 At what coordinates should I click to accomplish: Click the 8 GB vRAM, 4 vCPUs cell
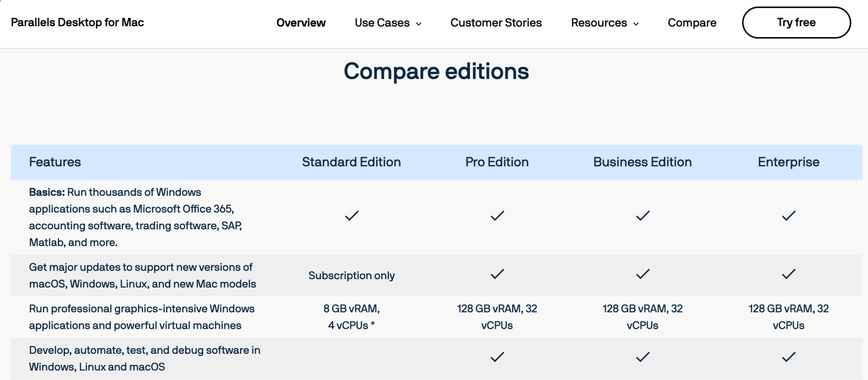(x=351, y=317)
